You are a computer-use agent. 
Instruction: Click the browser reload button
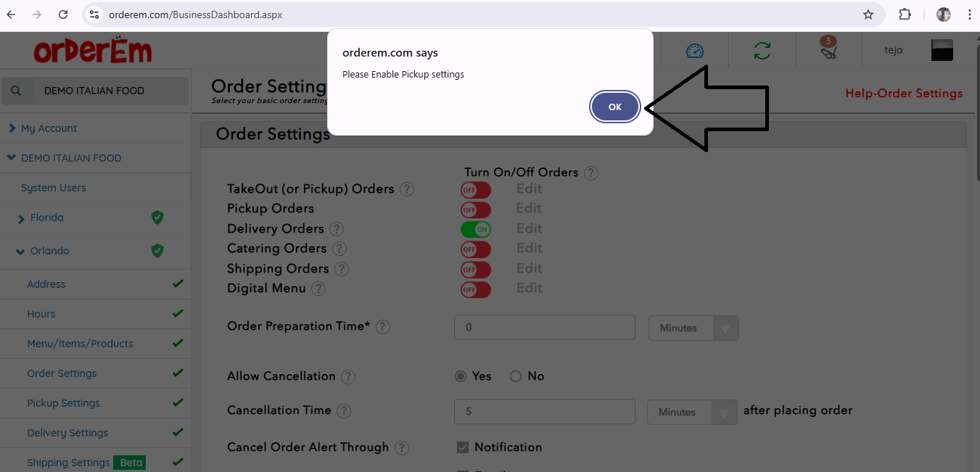click(x=63, y=15)
